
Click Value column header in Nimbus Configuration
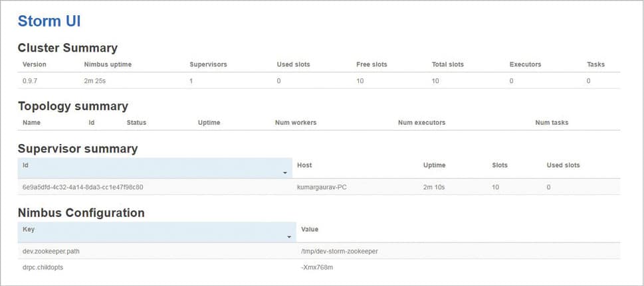point(310,229)
